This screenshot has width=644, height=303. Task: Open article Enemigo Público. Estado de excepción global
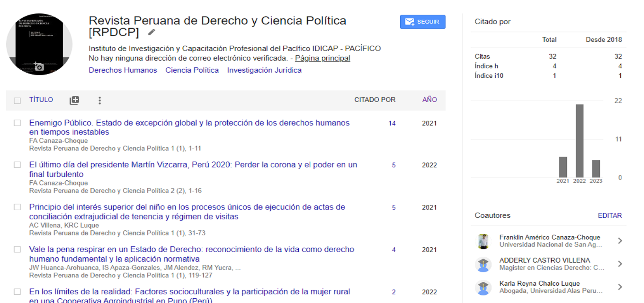189,127
